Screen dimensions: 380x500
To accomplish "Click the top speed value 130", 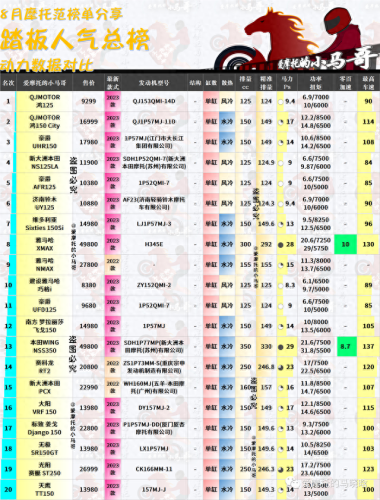I will (368, 244).
